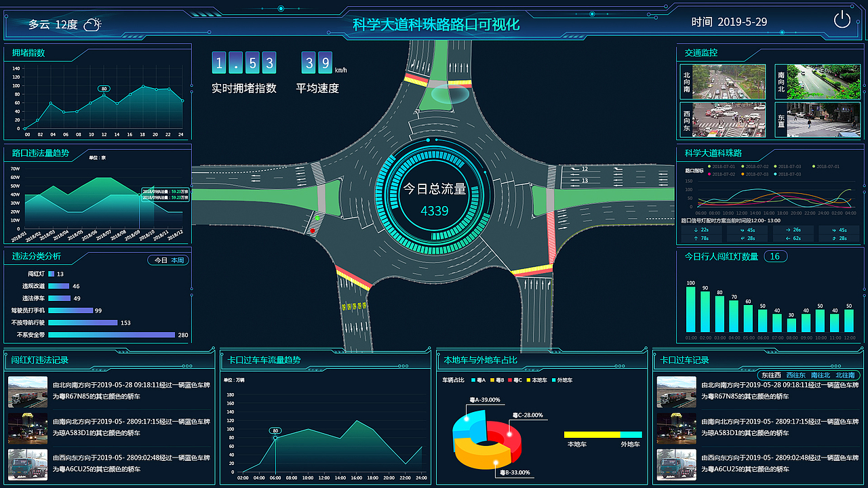Click the 时间 2019-5-29 header text
This screenshot has width=868, height=488.
729,22
